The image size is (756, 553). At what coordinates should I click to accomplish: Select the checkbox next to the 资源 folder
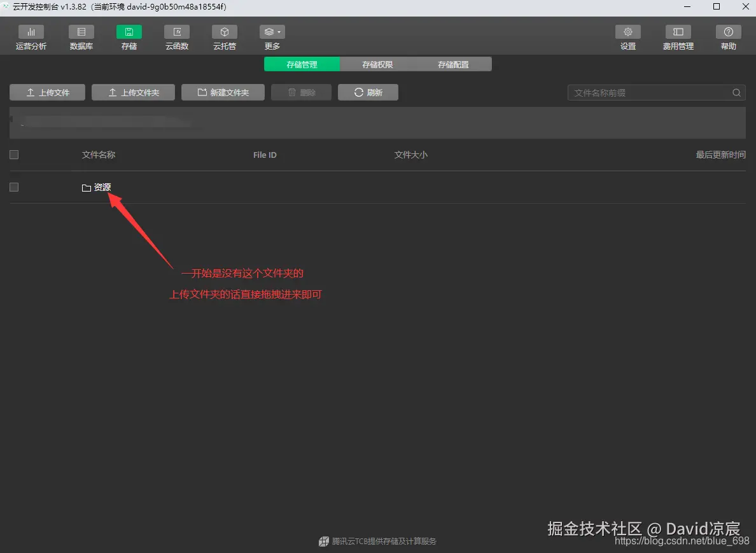pos(13,186)
